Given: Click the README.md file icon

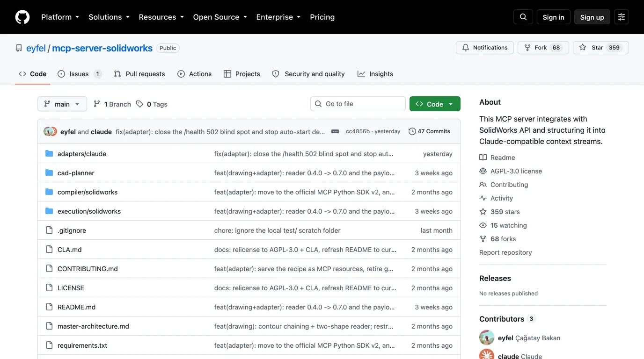Looking at the screenshot, I should (x=49, y=307).
